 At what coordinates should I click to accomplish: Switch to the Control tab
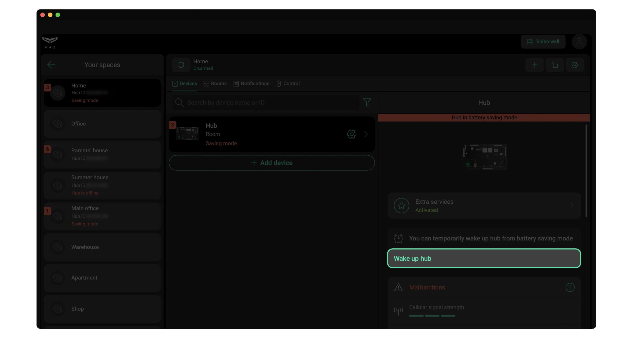[288, 84]
